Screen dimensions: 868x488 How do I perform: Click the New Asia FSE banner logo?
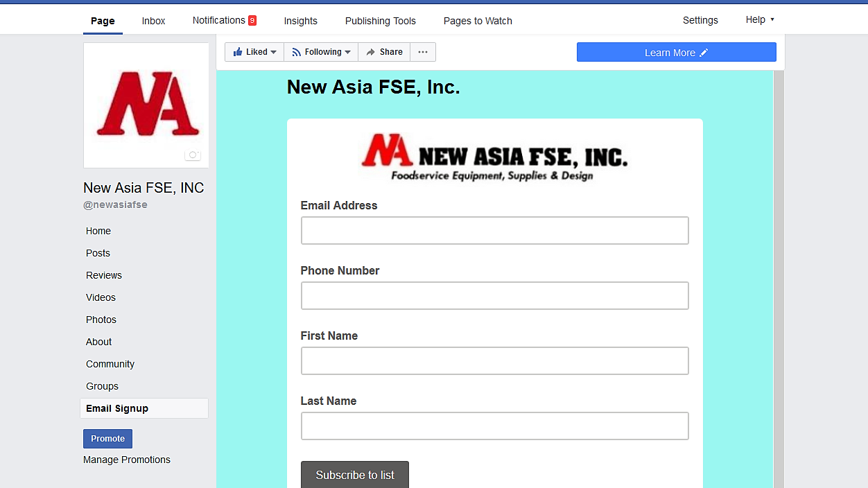point(494,157)
